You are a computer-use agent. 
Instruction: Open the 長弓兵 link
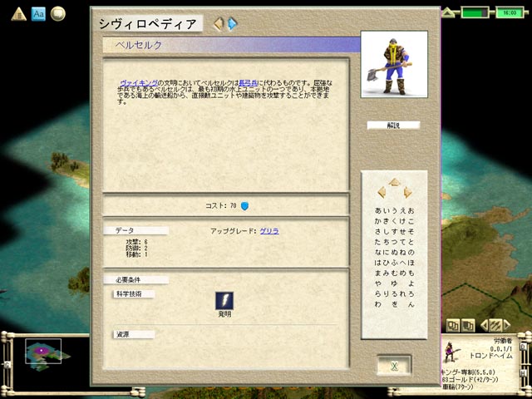249,84
